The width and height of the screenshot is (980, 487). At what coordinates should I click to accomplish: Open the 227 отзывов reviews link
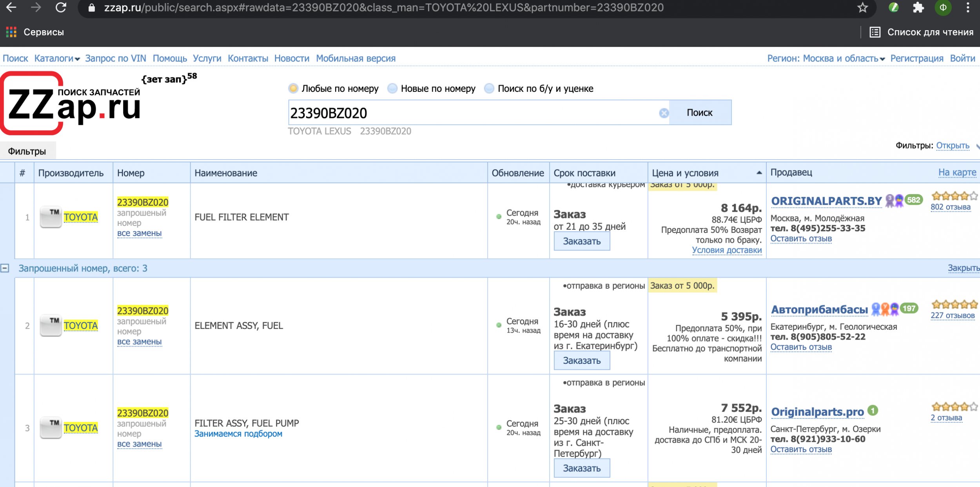coord(953,315)
